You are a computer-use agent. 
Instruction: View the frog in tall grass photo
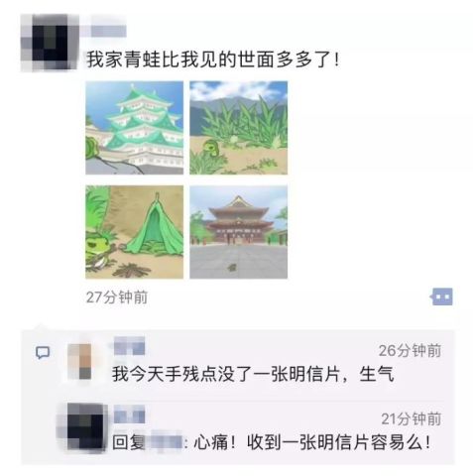tap(238, 128)
